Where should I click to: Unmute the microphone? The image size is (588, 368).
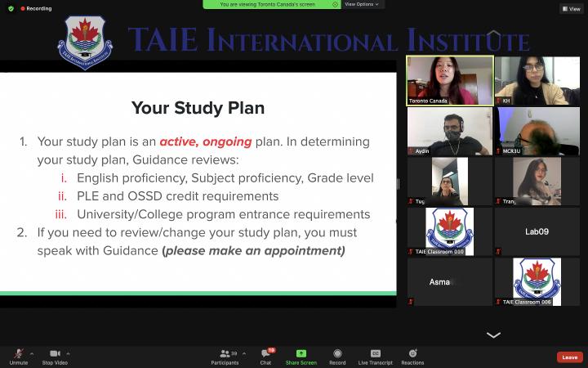(18, 357)
